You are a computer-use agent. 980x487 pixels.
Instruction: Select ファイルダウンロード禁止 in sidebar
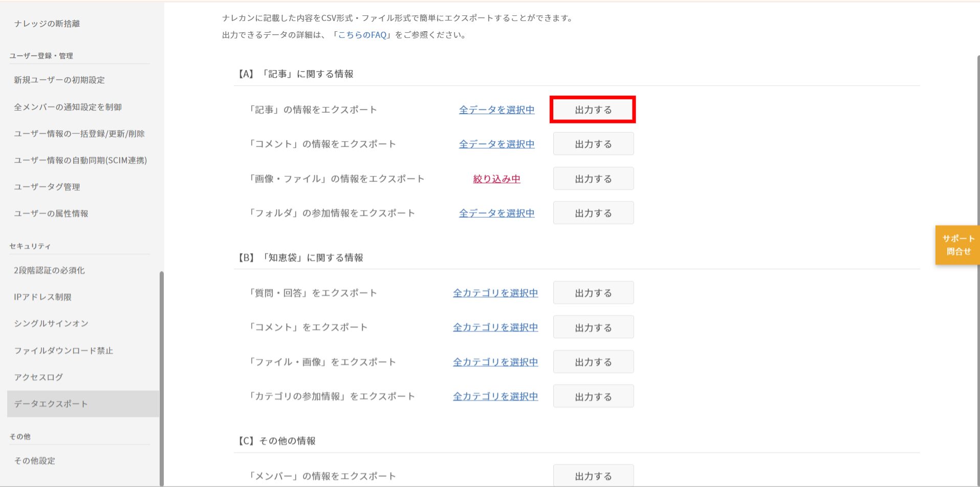coord(63,351)
